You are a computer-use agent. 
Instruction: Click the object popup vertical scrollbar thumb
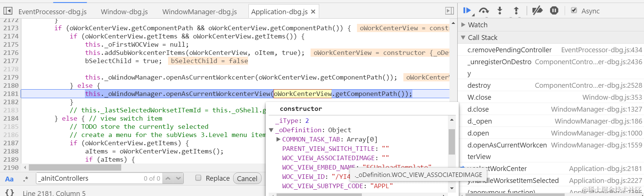452,142
